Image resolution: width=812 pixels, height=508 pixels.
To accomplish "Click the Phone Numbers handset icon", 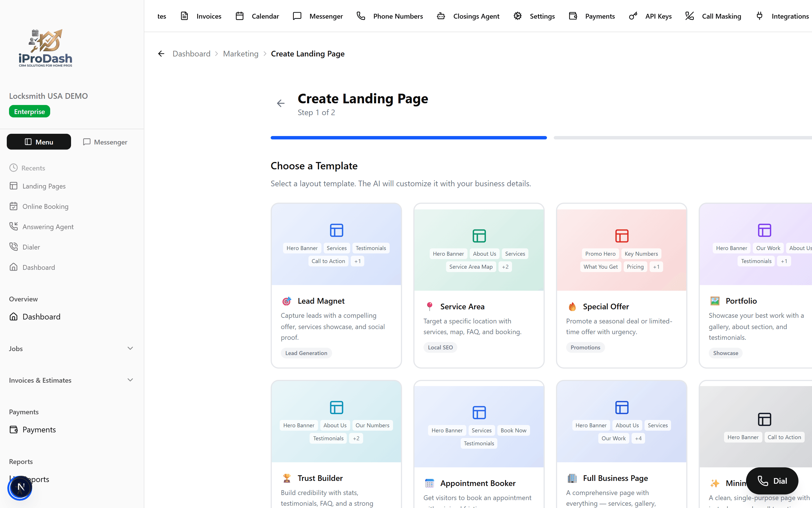I will pyautogui.click(x=361, y=16).
